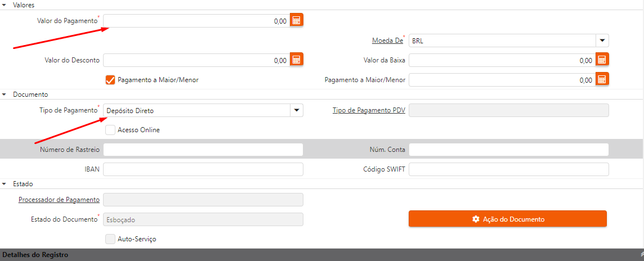Collapse the Estado section
644x261 pixels.
[5, 184]
